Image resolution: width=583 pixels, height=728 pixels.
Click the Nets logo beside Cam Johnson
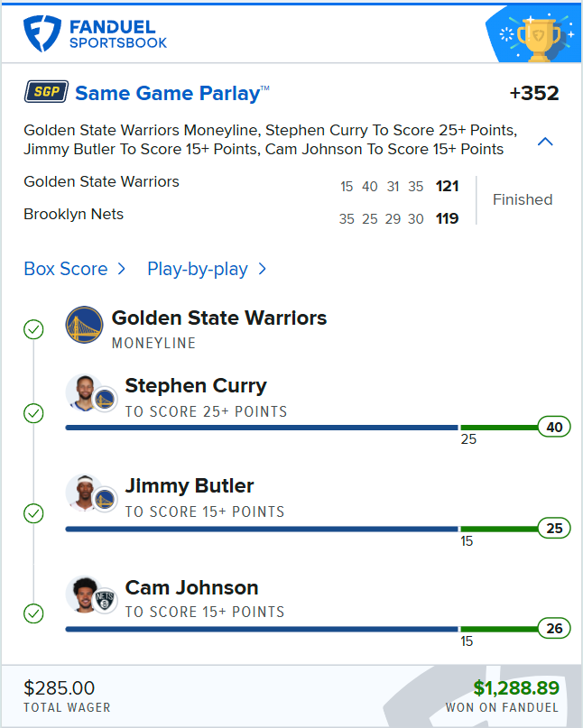[x=105, y=600]
